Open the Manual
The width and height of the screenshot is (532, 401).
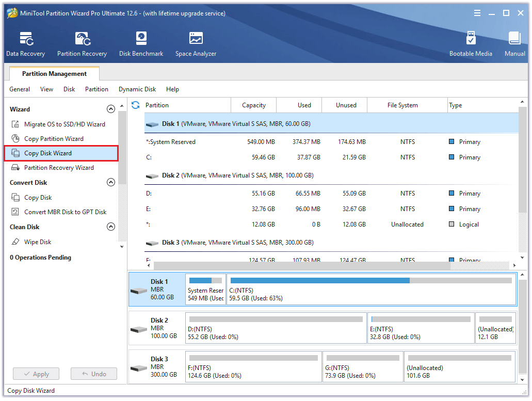pyautogui.click(x=514, y=43)
